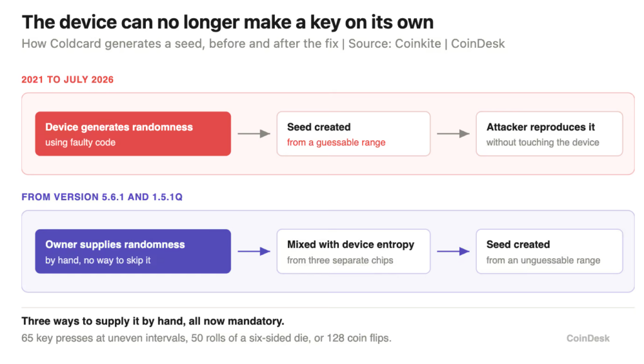Click the purple arrow after Owner supplies randomness
644x364 pixels.
(x=254, y=251)
